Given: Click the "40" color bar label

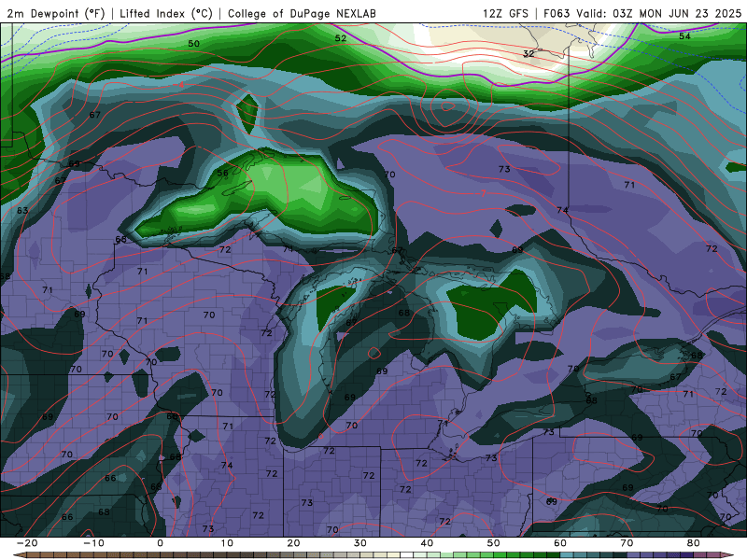Looking at the screenshot, I should [x=427, y=543].
